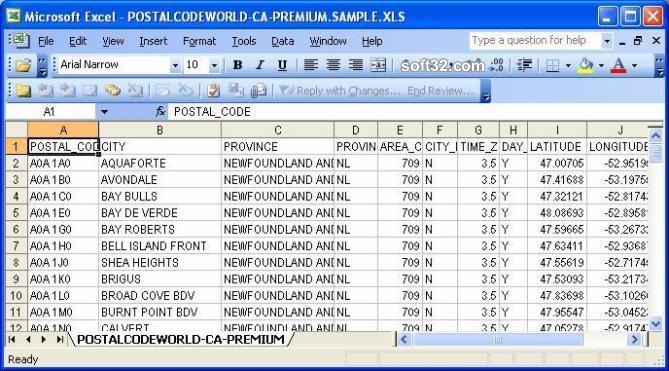Click the Create Outlook Task icon
Screen dimensions: 669x371
(214, 90)
